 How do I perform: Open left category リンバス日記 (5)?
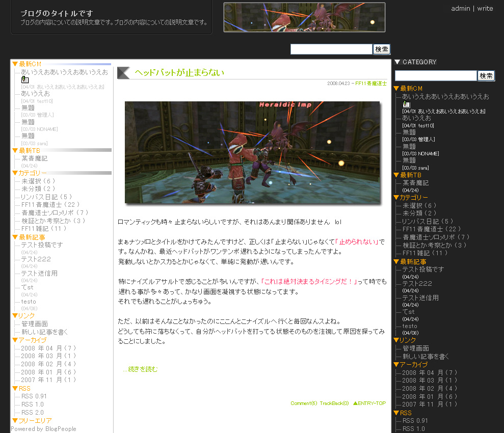pos(46,197)
